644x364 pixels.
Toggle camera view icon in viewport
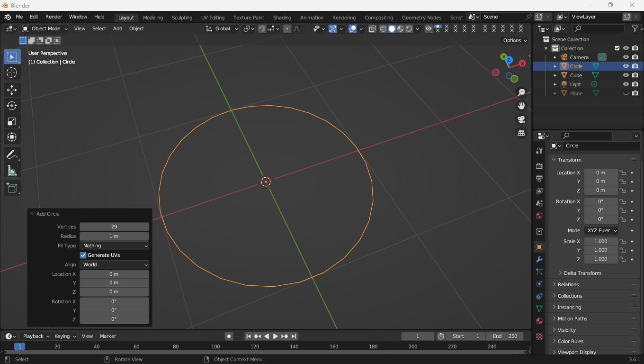(521, 119)
